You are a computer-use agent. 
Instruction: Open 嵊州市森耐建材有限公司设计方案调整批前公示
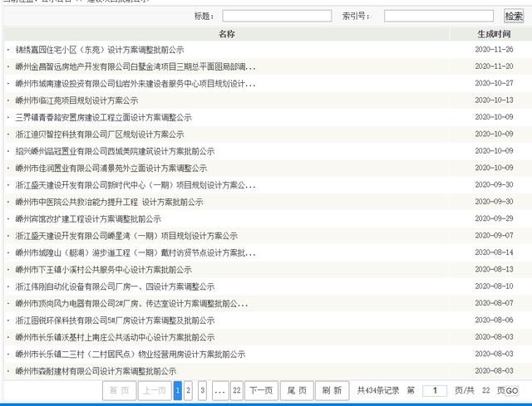click(96, 371)
